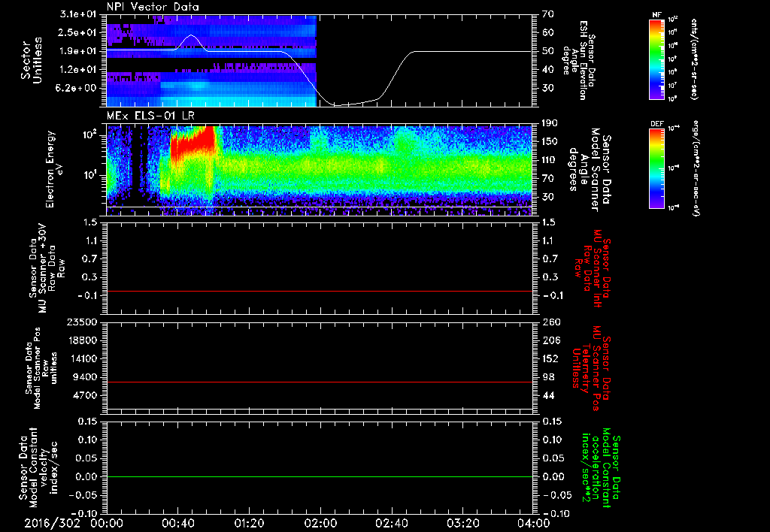Click the '110' scanner angle tick
Screen dimensions: 770x532
tap(550, 160)
